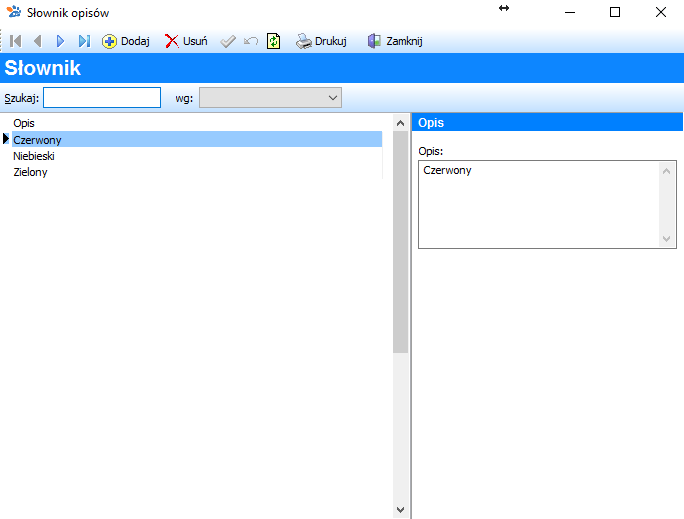Click the Usuń delete button
Image resolution: width=684 pixels, height=519 pixels.
pos(186,41)
